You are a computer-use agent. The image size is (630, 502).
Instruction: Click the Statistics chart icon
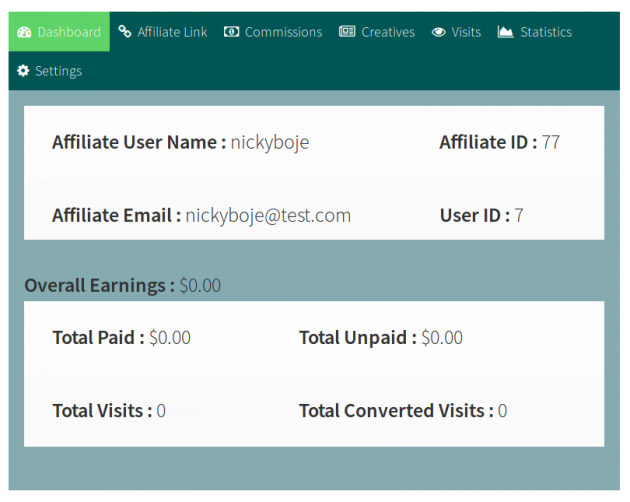coord(505,32)
